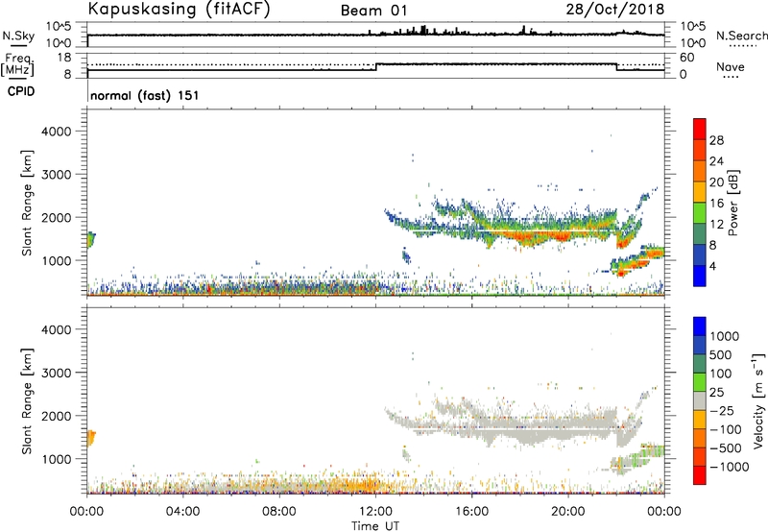This screenshot has width=768, height=532.
Task: Click the "normal (fast) 151" mode text
Action: point(145,95)
